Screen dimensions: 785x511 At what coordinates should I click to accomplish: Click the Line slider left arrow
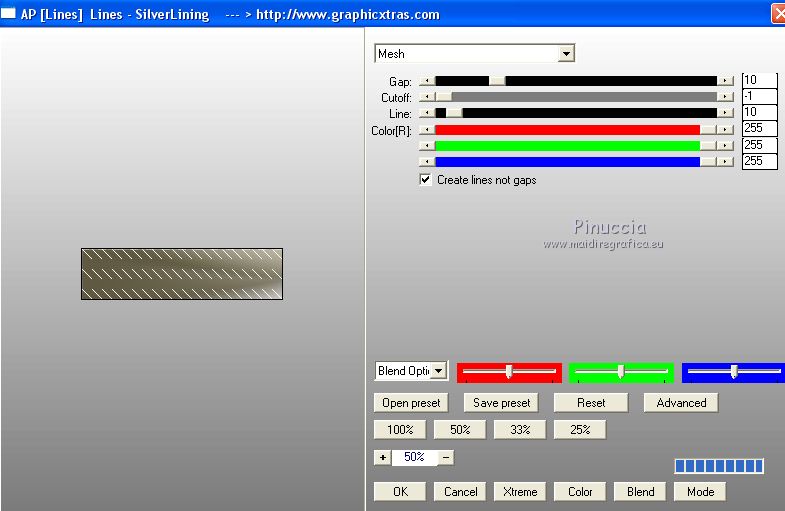(x=427, y=113)
